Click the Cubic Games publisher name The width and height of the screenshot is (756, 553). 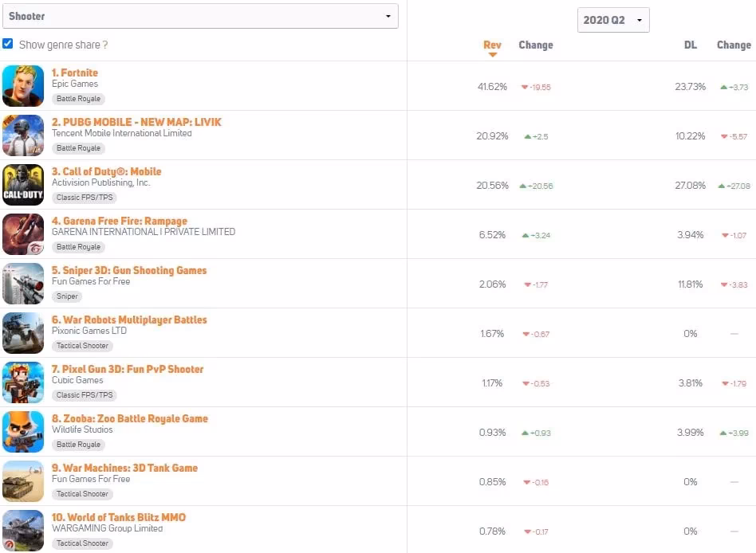click(x=77, y=380)
